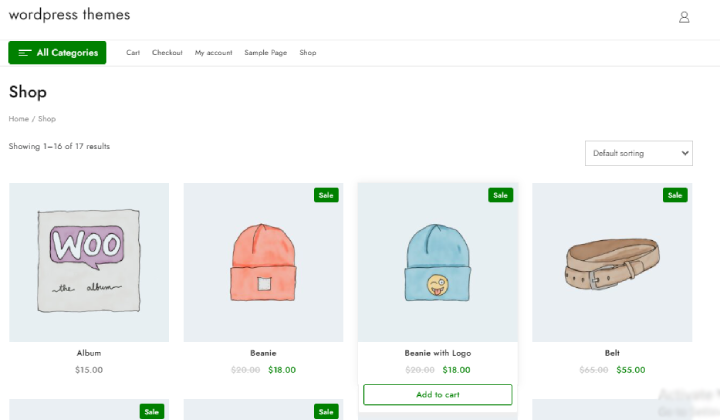720x420 pixels.
Task: Click the Belt product name
Action: click(x=612, y=353)
